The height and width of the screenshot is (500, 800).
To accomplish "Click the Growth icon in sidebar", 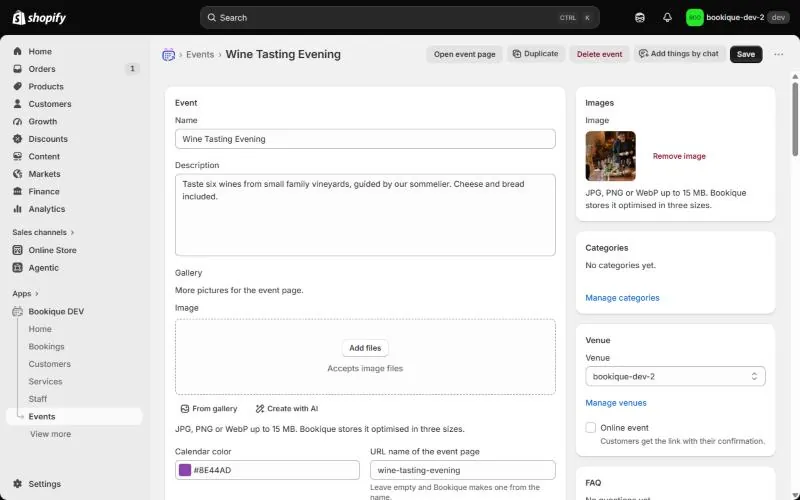I will 17,121.
